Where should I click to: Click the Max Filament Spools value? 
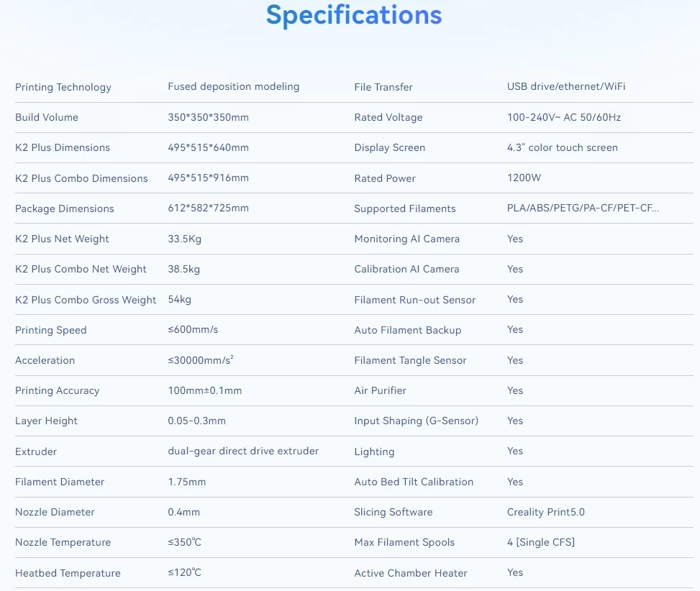[540, 542]
